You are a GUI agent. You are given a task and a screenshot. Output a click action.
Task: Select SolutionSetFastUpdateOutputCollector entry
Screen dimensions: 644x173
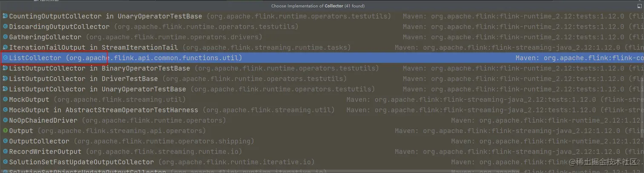[x=322, y=162]
